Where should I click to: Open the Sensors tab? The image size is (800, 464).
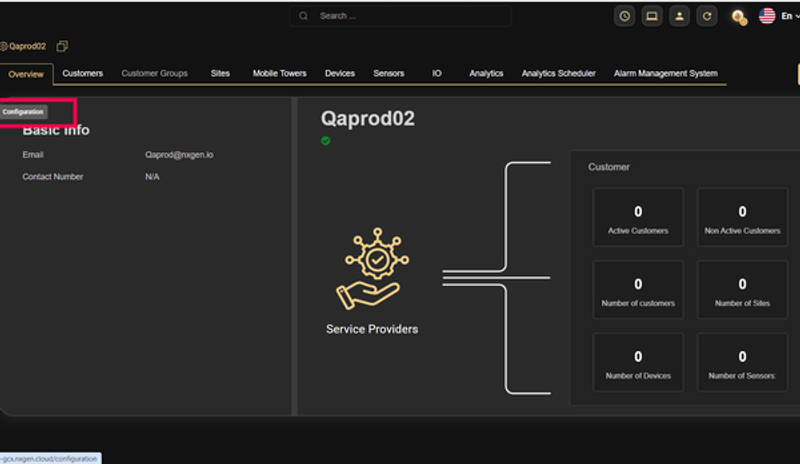[x=389, y=74]
